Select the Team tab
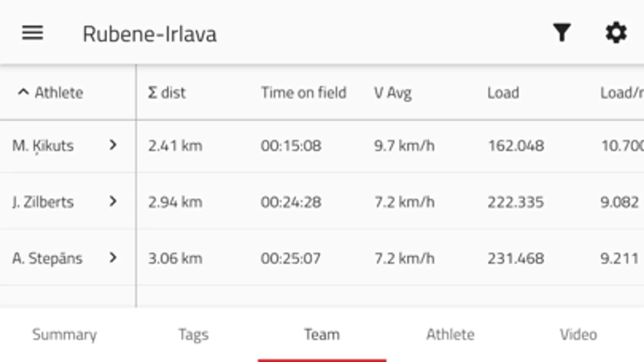This screenshot has height=362, width=644. coord(322,335)
